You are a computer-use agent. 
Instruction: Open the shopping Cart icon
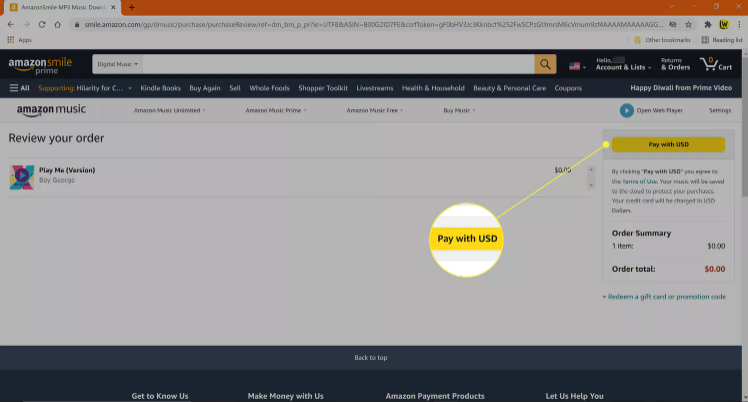coord(716,64)
